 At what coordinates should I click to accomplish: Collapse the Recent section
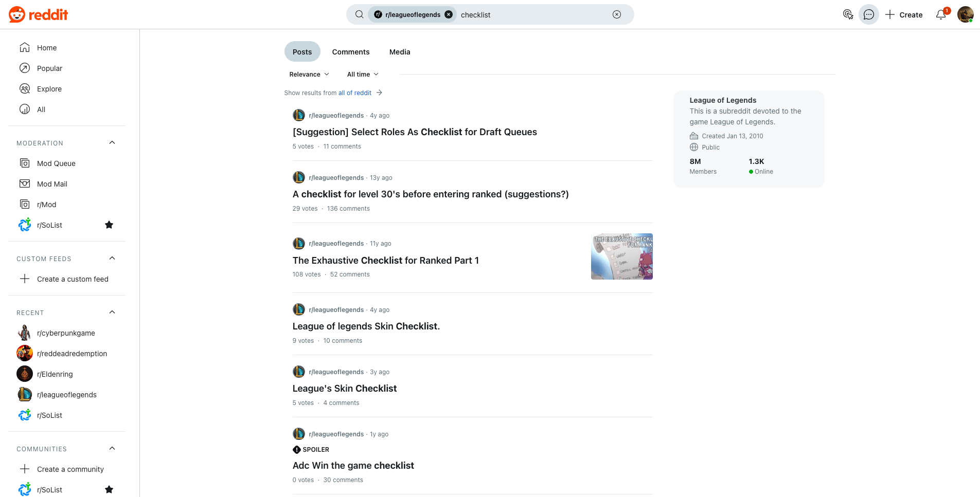(x=112, y=312)
